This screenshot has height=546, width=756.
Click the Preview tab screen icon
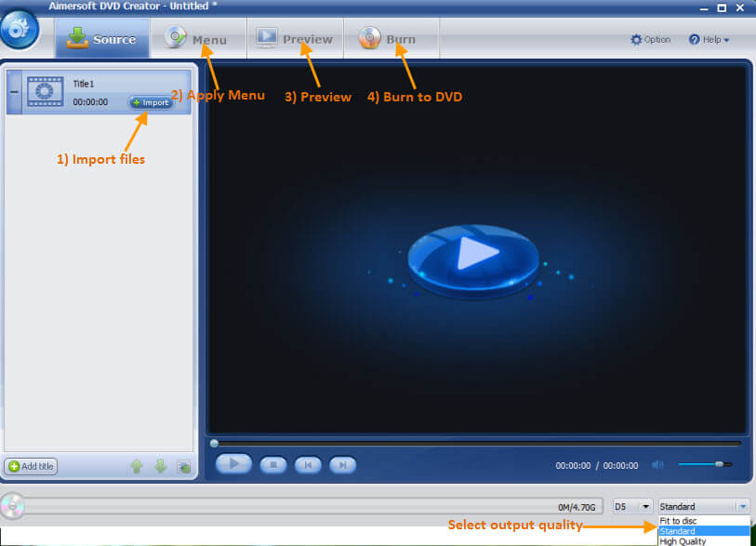[267, 36]
